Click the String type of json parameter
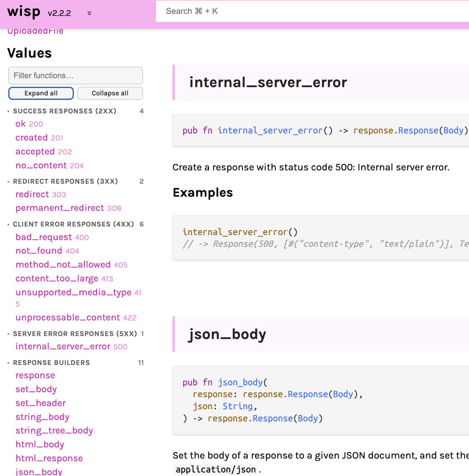This screenshot has width=469, height=476. tap(238, 406)
